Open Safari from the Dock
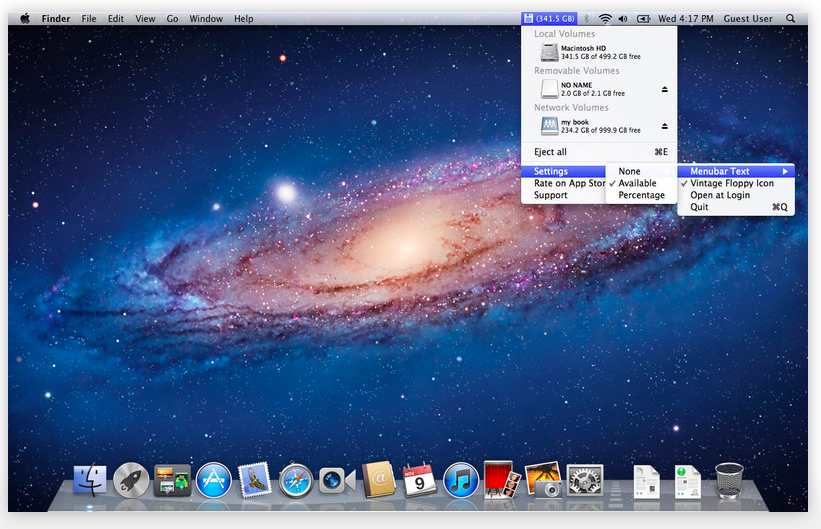This screenshot has width=821, height=529. point(296,481)
